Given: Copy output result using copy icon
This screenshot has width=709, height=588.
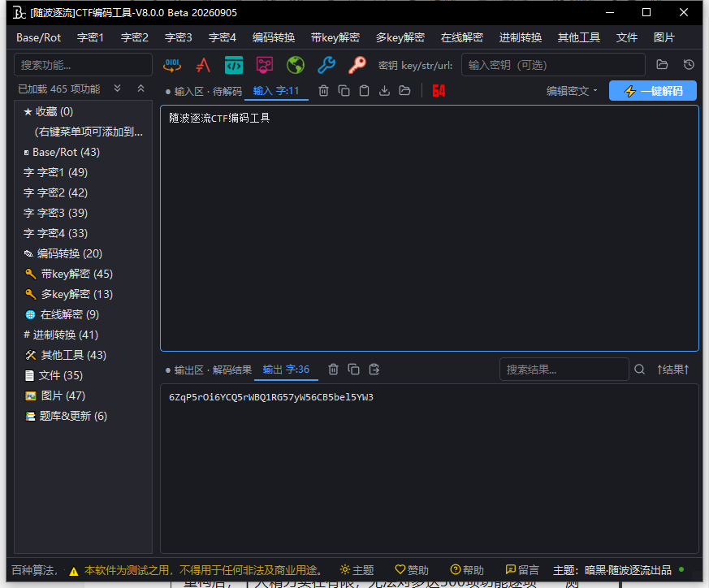Looking at the screenshot, I should tap(353, 370).
